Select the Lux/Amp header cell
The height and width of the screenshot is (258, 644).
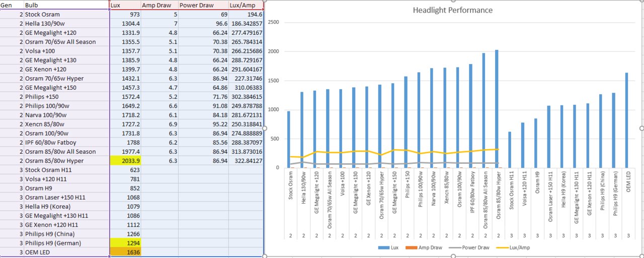[x=246, y=5]
